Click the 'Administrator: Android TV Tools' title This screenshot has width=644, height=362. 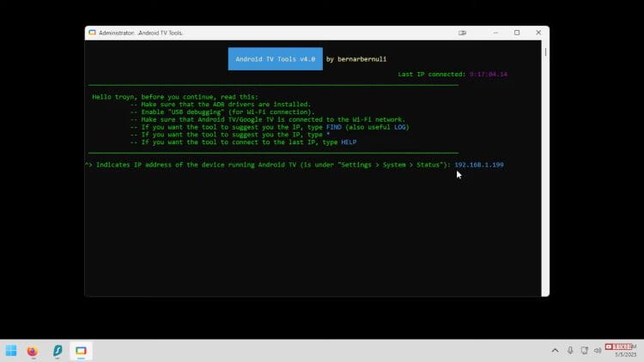click(x=141, y=33)
